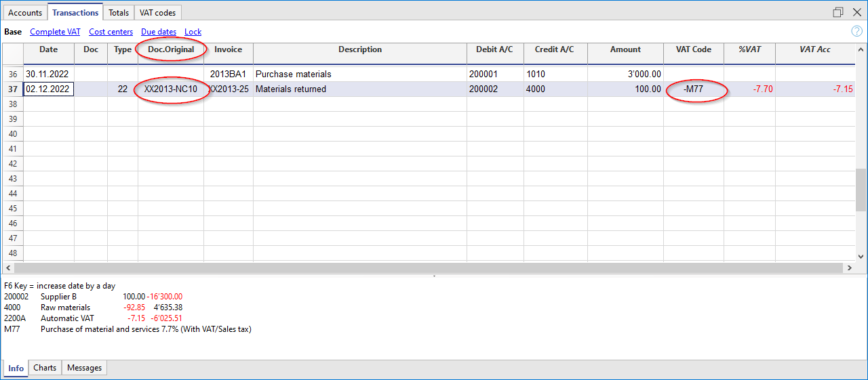This screenshot has height=380, width=868.
Task: Open the Totals tab
Action: [x=119, y=12]
